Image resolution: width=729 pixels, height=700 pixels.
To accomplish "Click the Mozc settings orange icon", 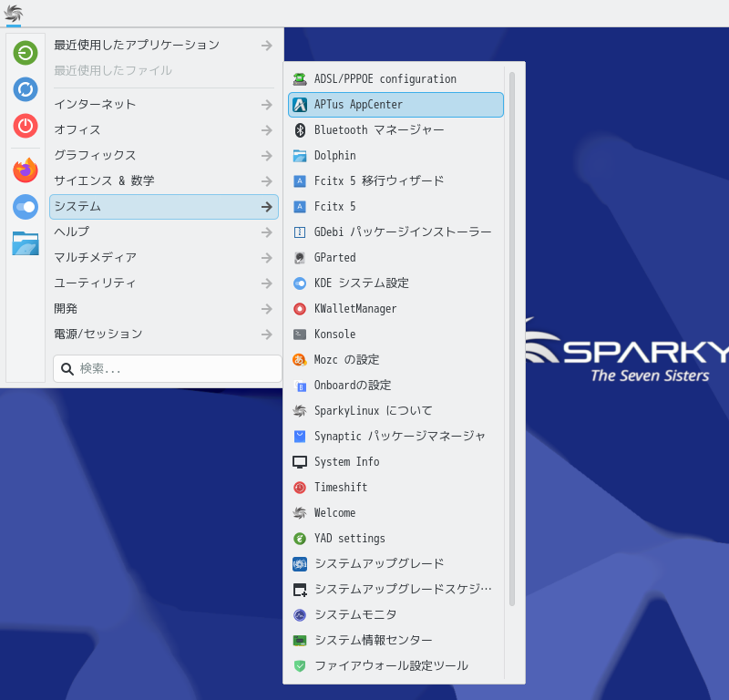I will (x=300, y=359).
